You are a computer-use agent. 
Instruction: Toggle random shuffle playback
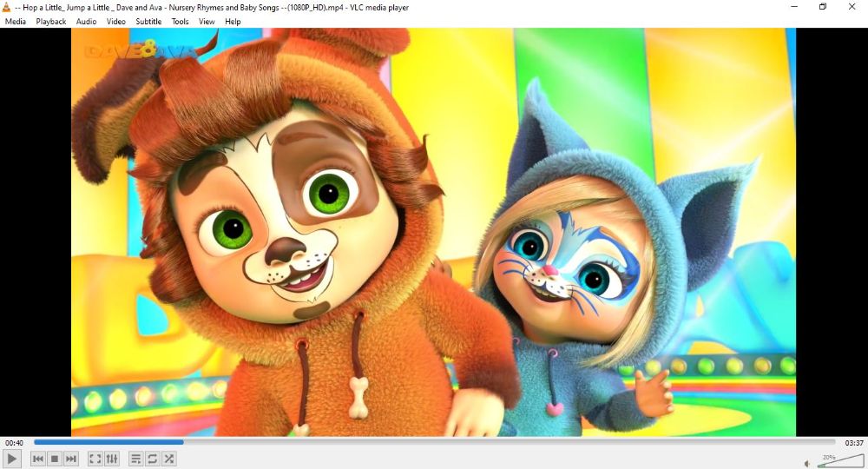point(169,459)
